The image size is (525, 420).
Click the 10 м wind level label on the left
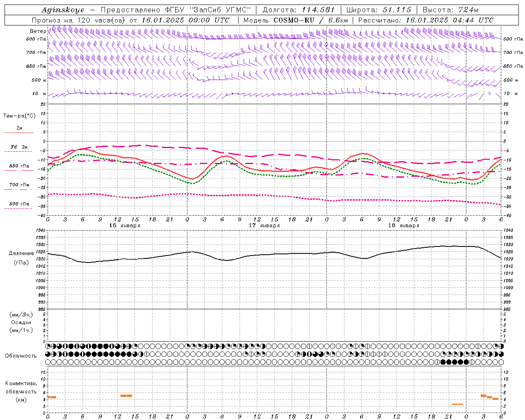39,94
